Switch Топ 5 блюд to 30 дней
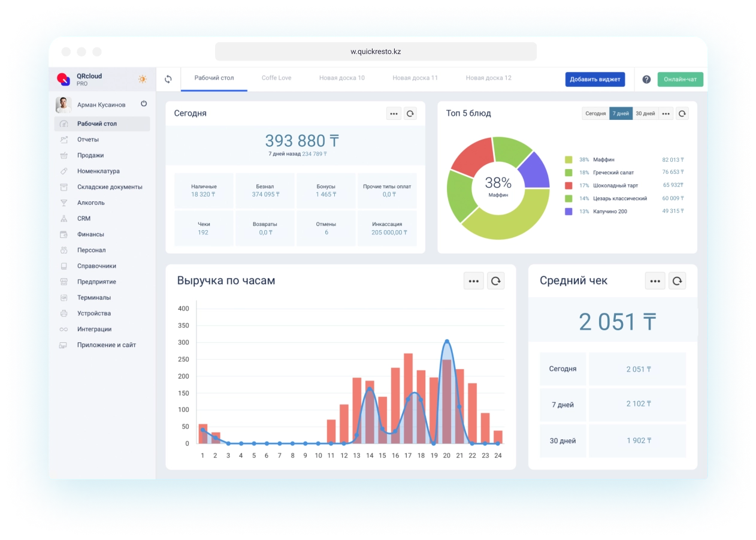Viewport: 756px width, 540px height. click(x=645, y=113)
